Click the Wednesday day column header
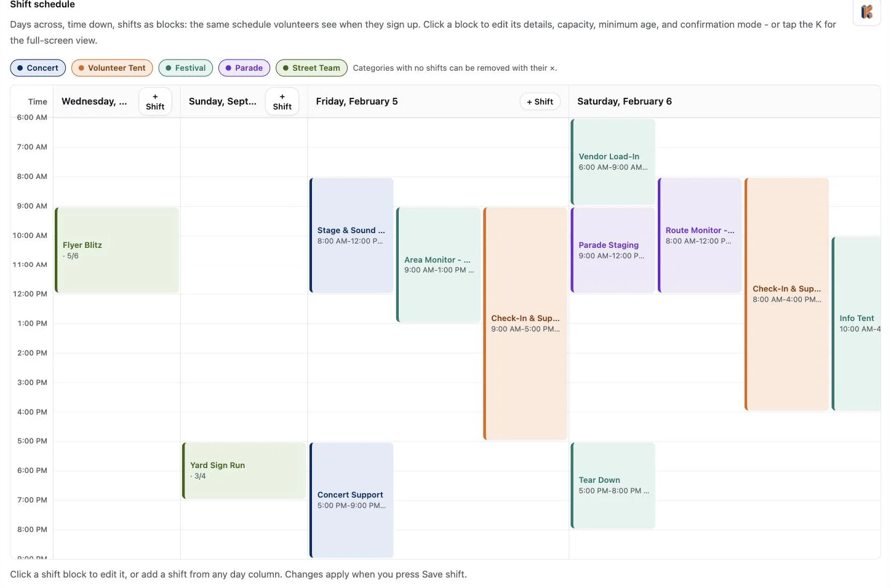Viewport: 891px width, 588px height. click(94, 101)
